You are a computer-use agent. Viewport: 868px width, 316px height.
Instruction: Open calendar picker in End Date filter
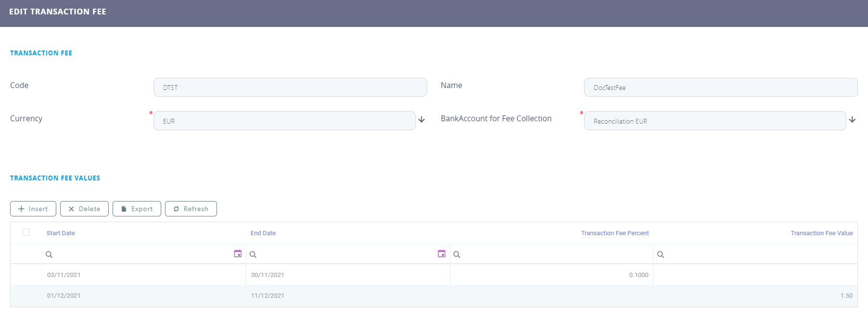(441, 253)
